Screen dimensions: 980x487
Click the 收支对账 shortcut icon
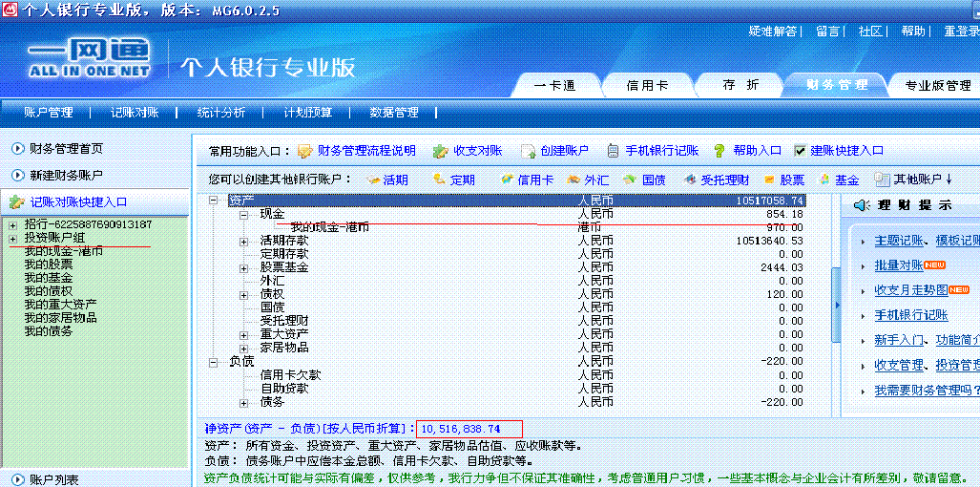click(440, 151)
